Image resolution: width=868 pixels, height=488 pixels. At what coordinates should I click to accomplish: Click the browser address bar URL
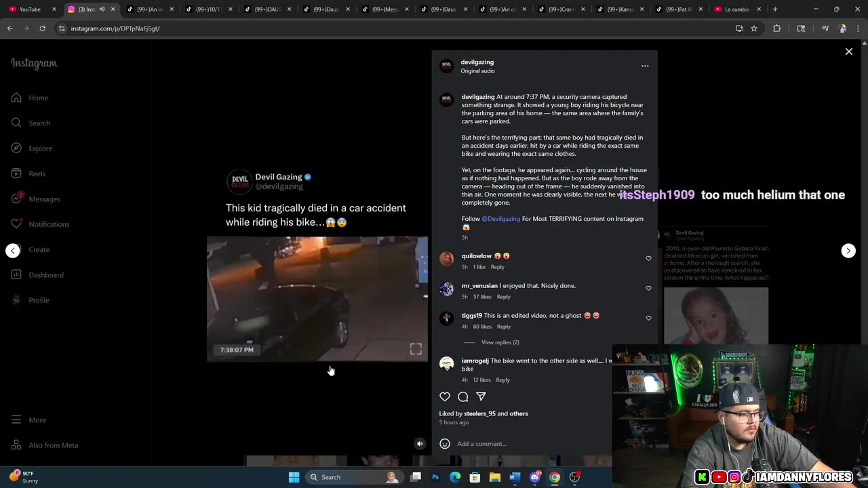[115, 28]
